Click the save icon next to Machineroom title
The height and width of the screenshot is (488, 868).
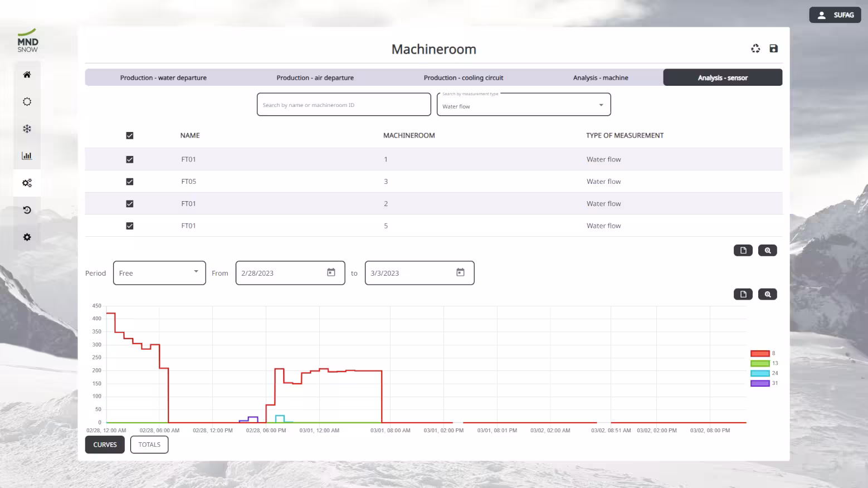(773, 48)
